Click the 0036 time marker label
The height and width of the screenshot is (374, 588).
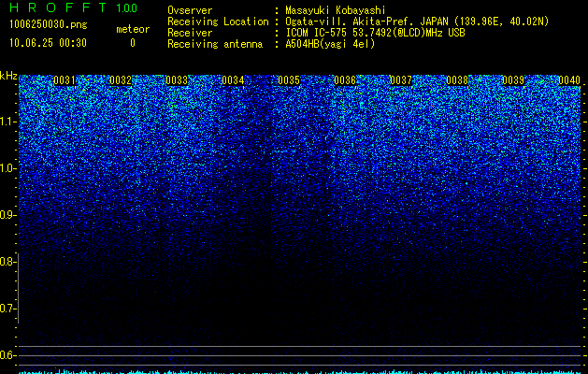(345, 80)
